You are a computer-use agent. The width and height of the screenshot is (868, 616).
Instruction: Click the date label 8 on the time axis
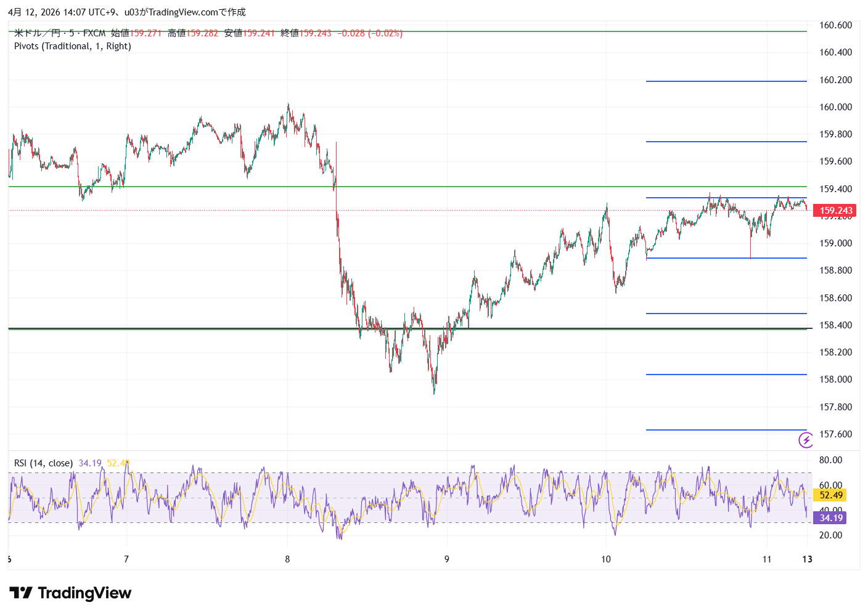pyautogui.click(x=287, y=559)
